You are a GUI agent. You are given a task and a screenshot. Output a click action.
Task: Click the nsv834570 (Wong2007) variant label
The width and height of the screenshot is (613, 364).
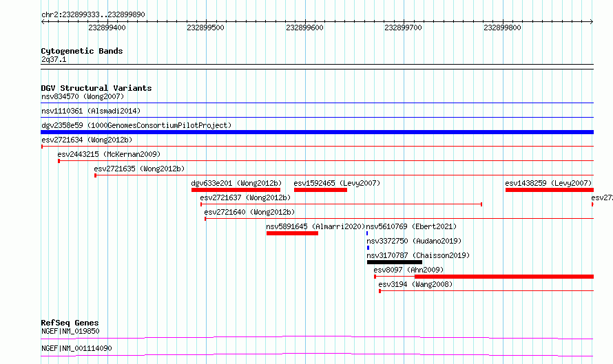83,96
